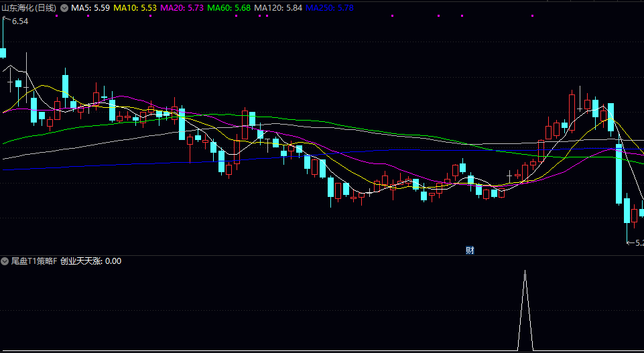
Task: Click the first magenta signal dot at top
Action: click(56, 16)
